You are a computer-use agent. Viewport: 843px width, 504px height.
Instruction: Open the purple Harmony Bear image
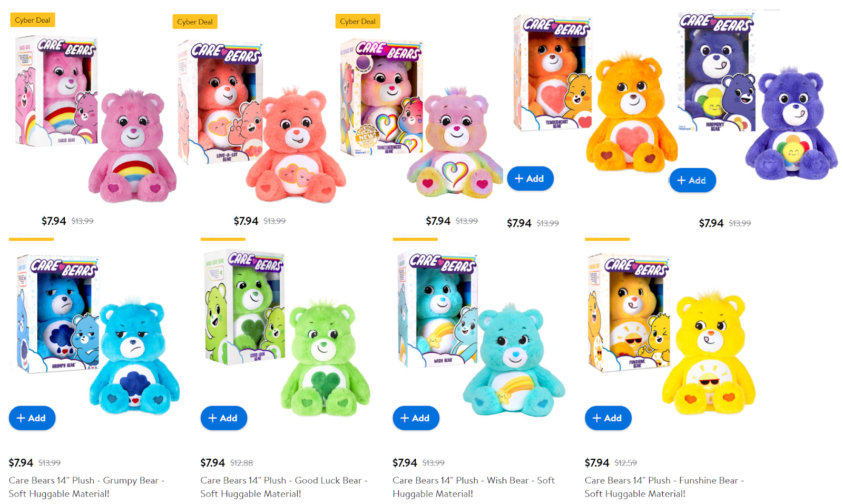[x=757, y=95]
